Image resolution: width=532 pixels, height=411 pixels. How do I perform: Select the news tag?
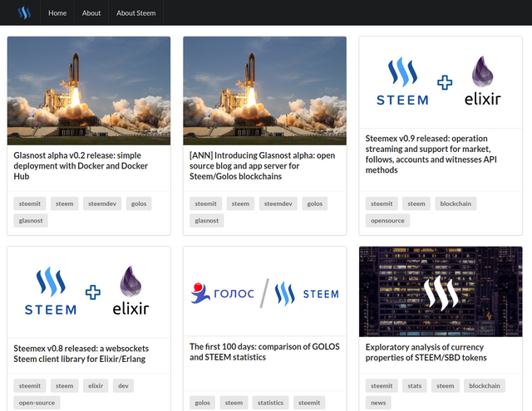click(378, 403)
